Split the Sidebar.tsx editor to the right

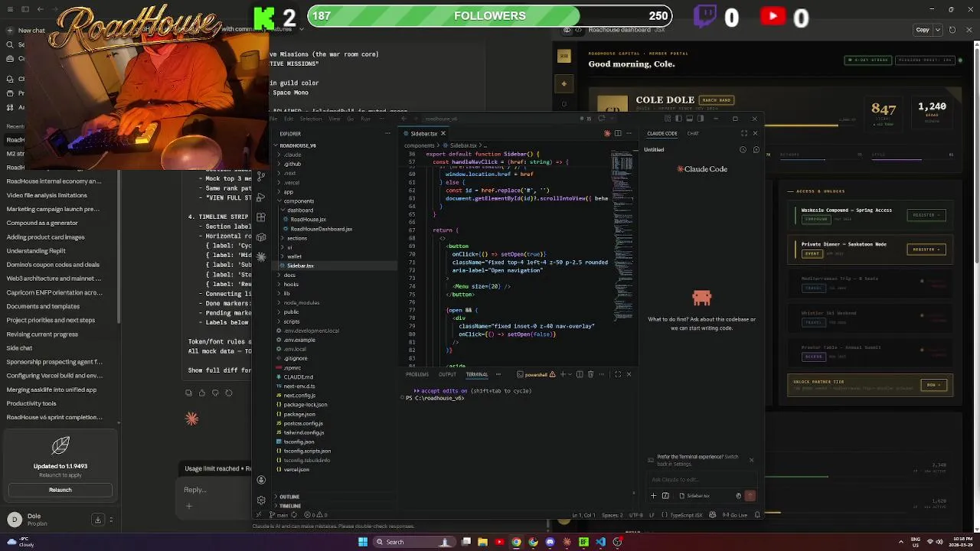618,133
